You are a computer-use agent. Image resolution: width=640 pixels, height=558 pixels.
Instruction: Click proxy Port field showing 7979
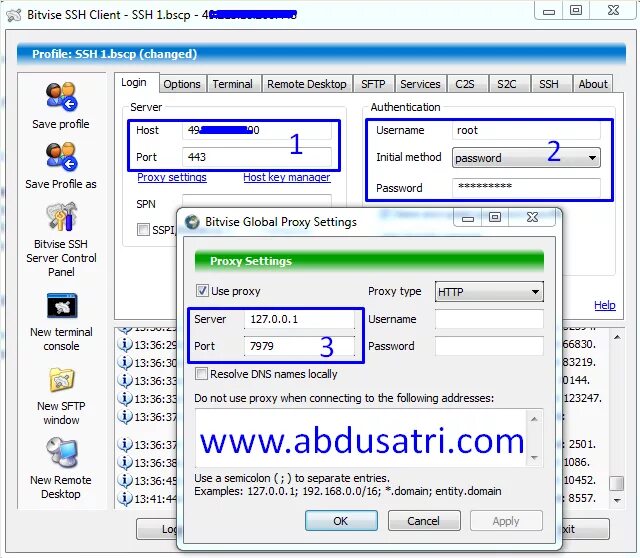[300, 346]
